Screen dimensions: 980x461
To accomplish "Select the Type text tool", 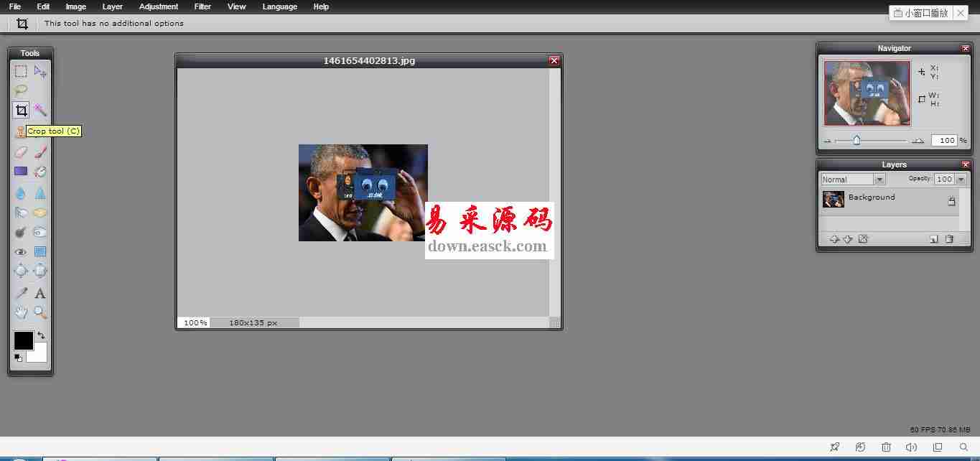I will (40, 293).
